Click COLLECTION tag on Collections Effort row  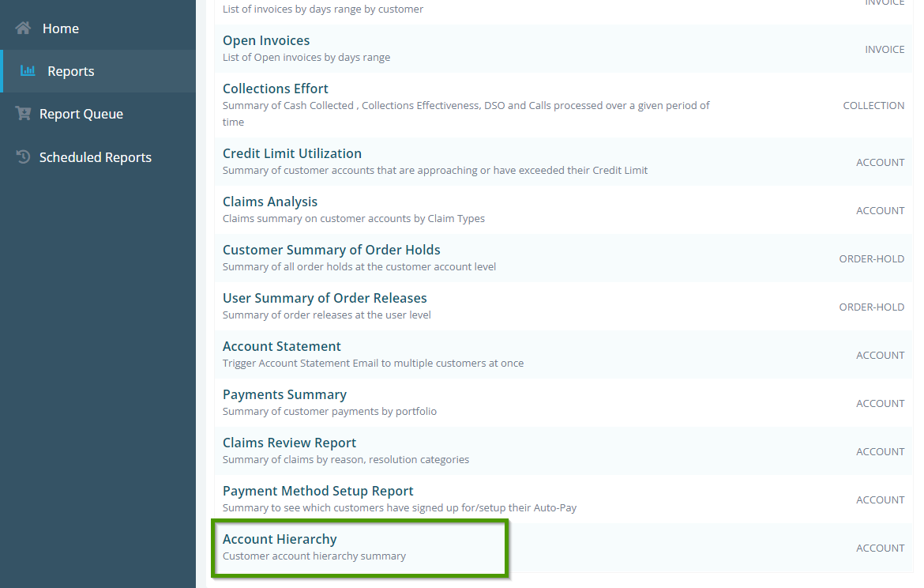(873, 106)
